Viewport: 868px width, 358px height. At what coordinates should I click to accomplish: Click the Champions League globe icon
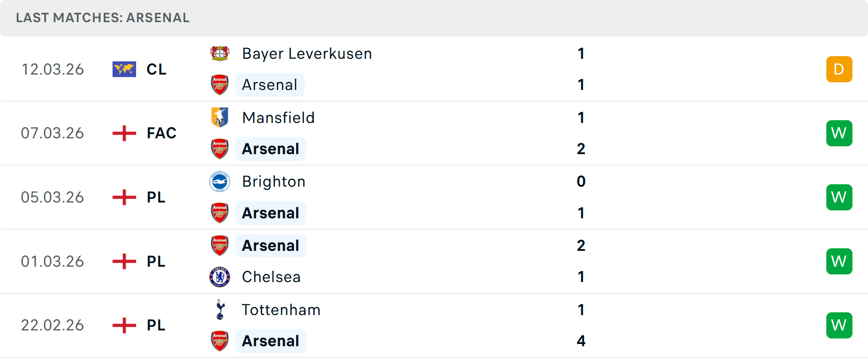(x=124, y=69)
